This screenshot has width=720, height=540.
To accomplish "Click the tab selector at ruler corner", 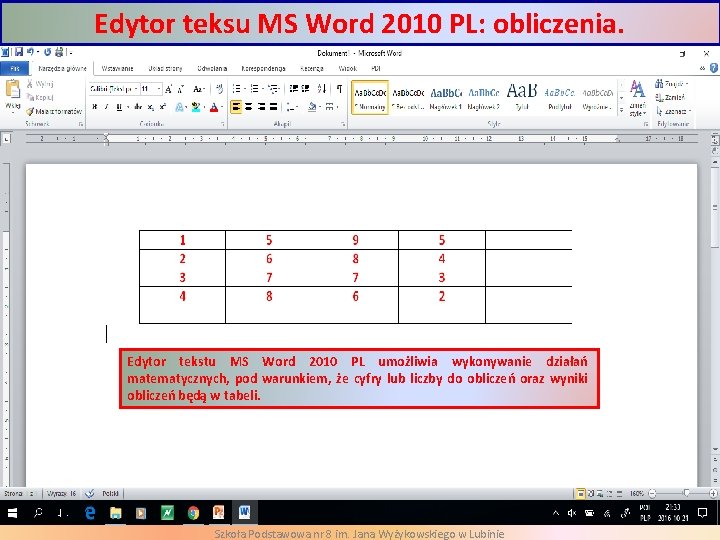I will pos(6,139).
